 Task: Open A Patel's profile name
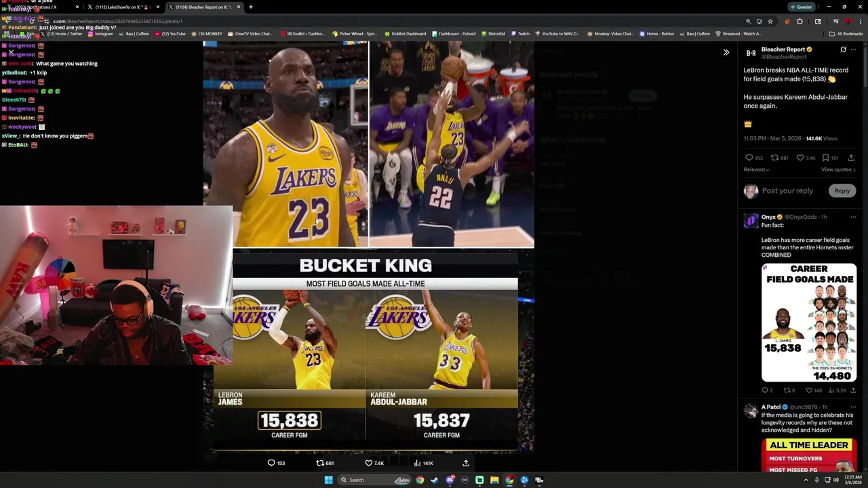(770, 407)
